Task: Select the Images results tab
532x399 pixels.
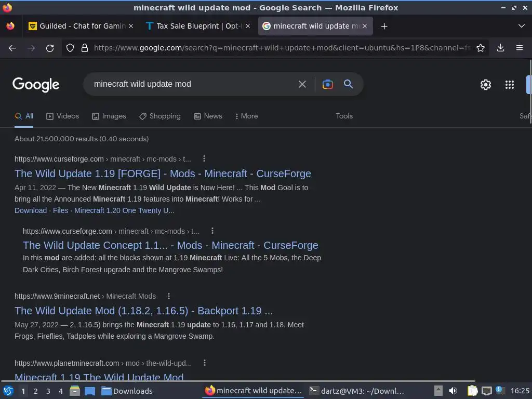Action: pyautogui.click(x=109, y=116)
